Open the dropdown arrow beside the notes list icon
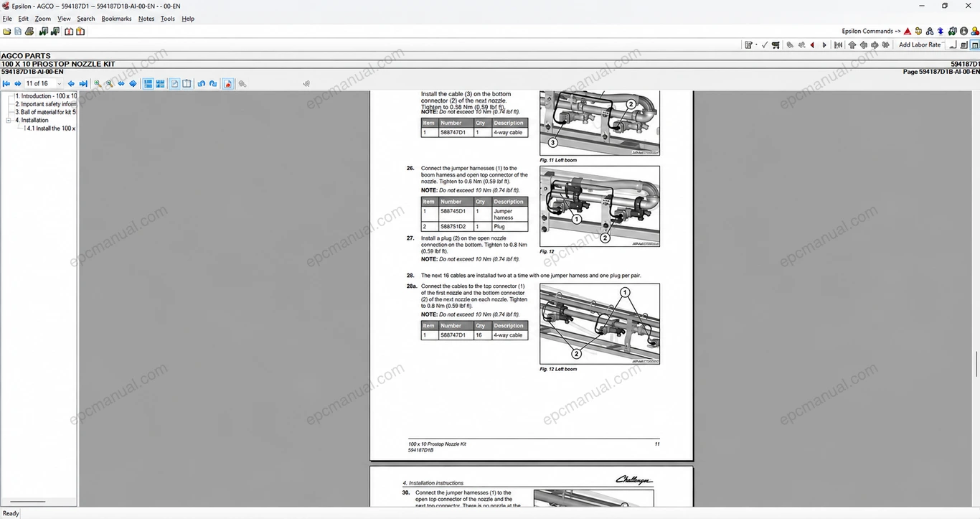The width and height of the screenshot is (980, 519). [756, 45]
